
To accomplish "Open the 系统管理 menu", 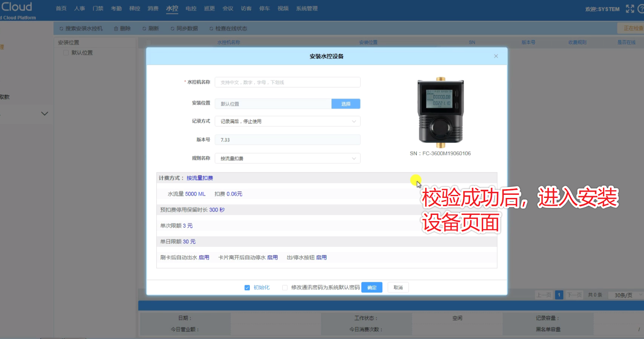I will pos(307,9).
